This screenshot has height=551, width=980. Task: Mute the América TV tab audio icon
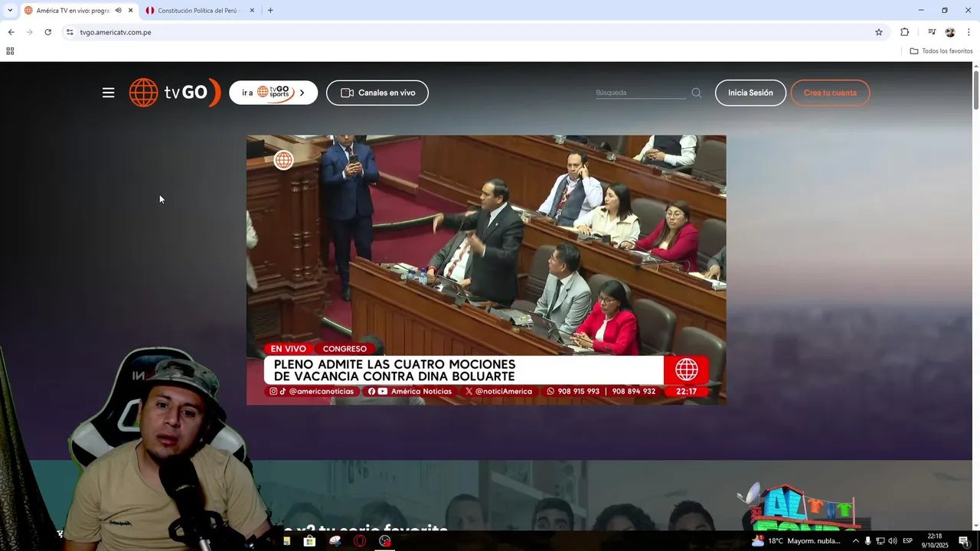point(118,11)
